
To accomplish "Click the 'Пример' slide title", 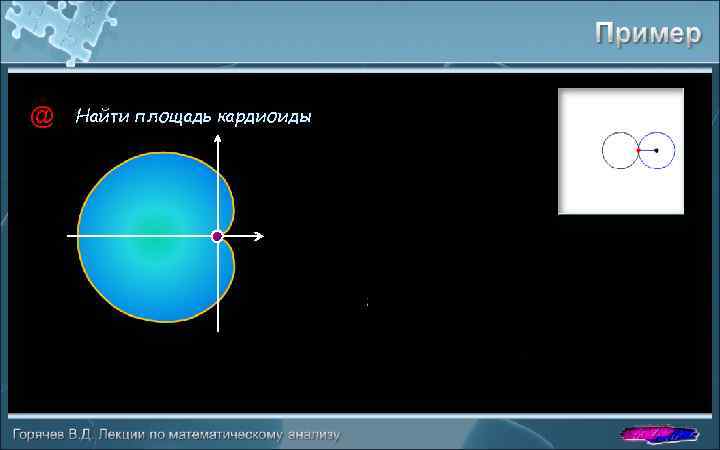I will click(648, 34).
